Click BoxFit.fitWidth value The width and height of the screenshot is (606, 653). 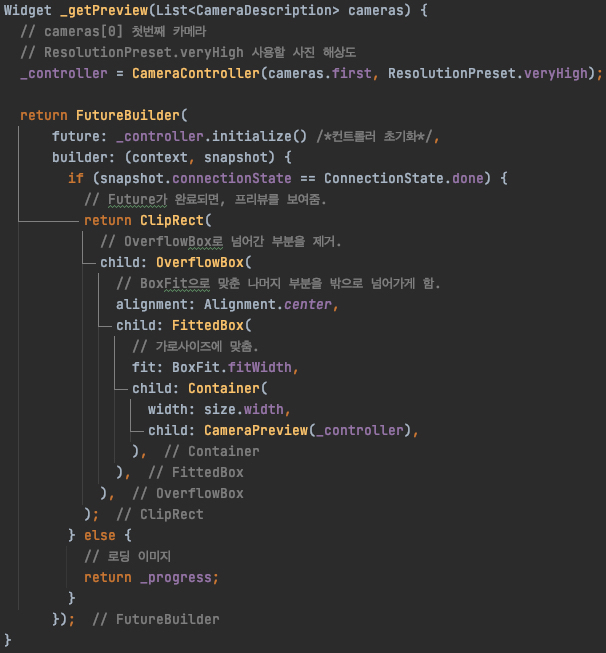click(x=232, y=367)
